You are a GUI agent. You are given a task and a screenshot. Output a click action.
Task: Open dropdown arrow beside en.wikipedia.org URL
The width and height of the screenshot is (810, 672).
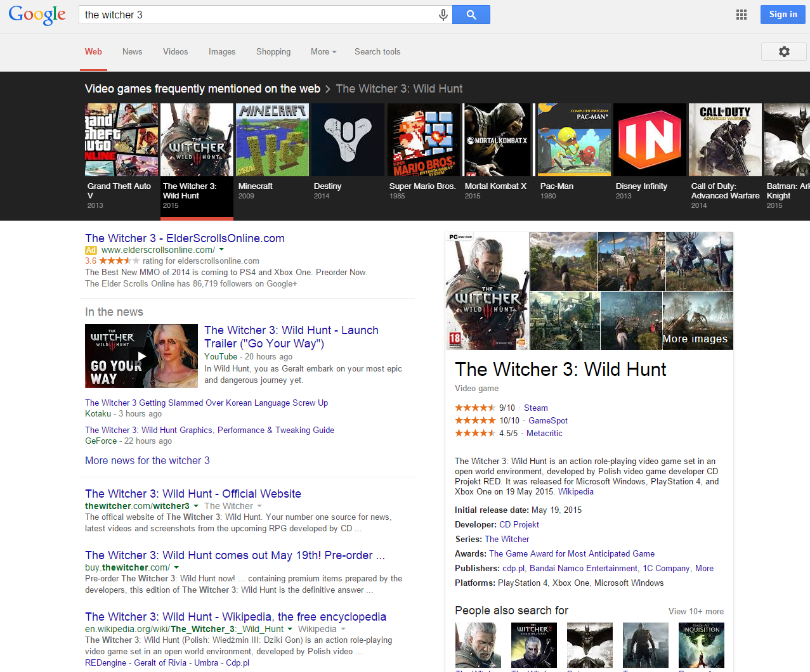290,629
